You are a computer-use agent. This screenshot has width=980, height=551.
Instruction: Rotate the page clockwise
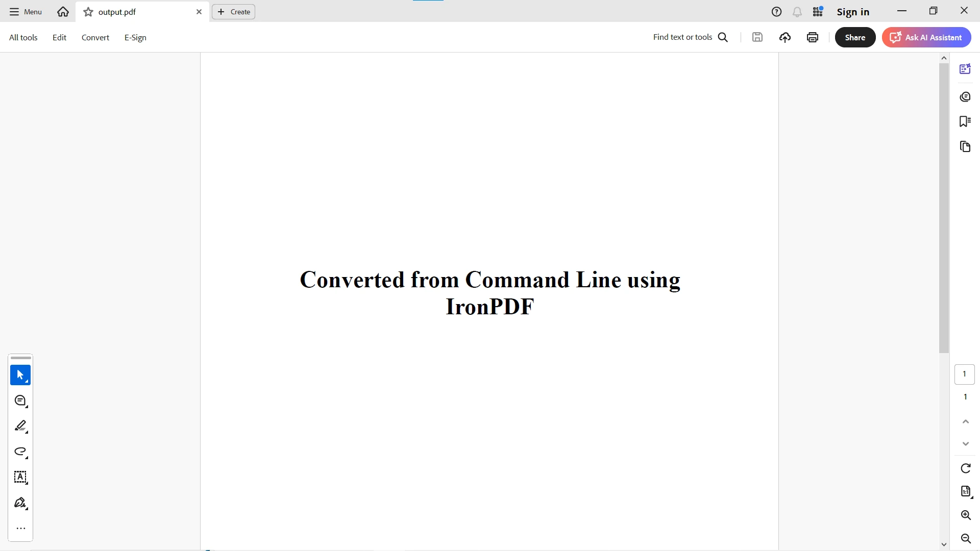[965, 468]
